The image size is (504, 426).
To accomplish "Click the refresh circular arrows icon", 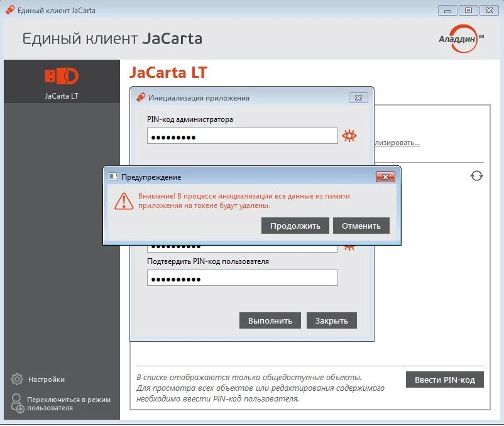I will coord(476,176).
